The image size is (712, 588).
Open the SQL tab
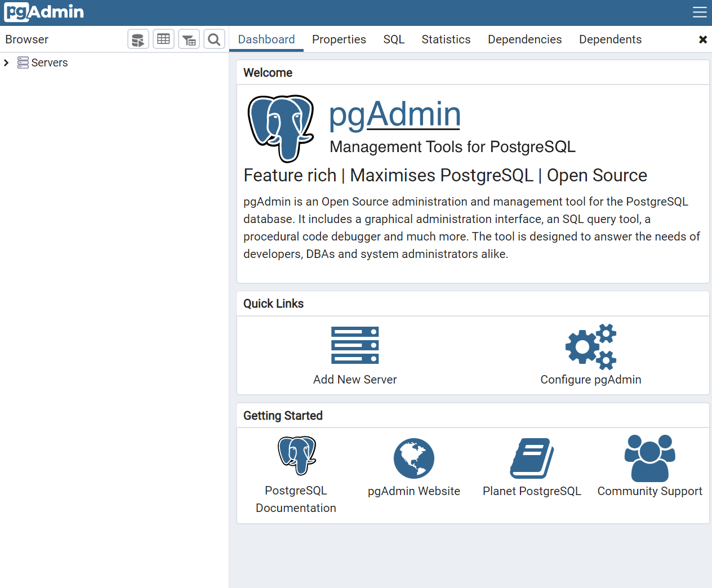point(394,39)
